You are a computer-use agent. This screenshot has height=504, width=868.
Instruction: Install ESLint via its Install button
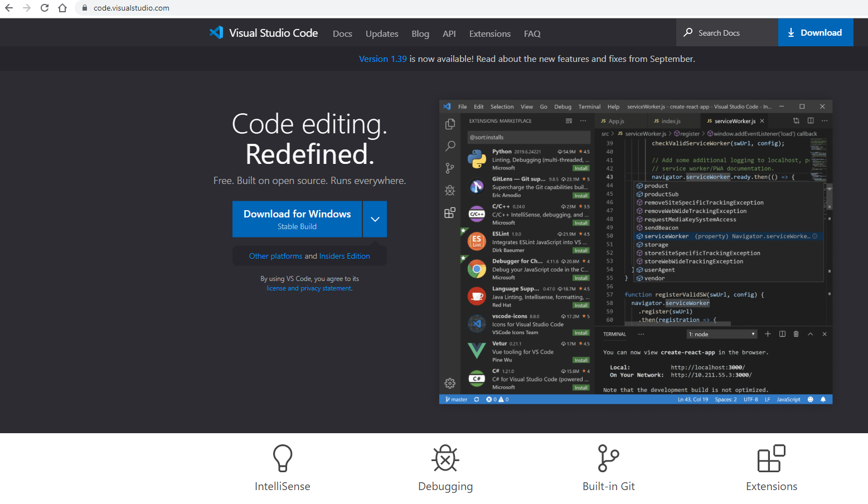click(x=581, y=250)
